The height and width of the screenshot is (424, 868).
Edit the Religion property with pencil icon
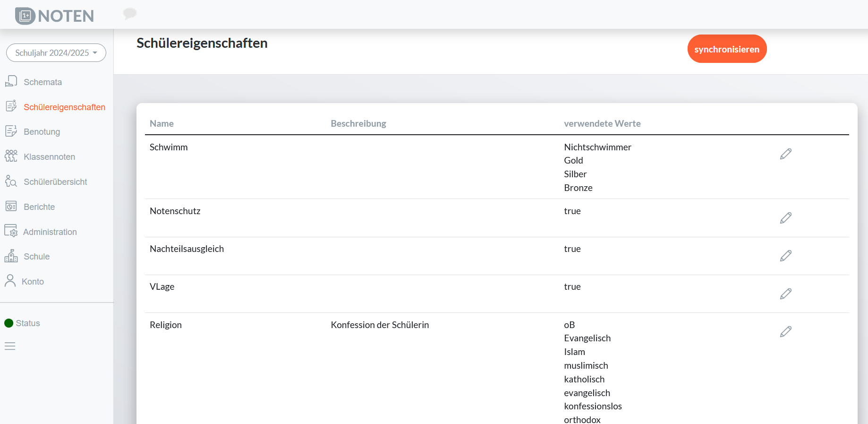pyautogui.click(x=785, y=332)
